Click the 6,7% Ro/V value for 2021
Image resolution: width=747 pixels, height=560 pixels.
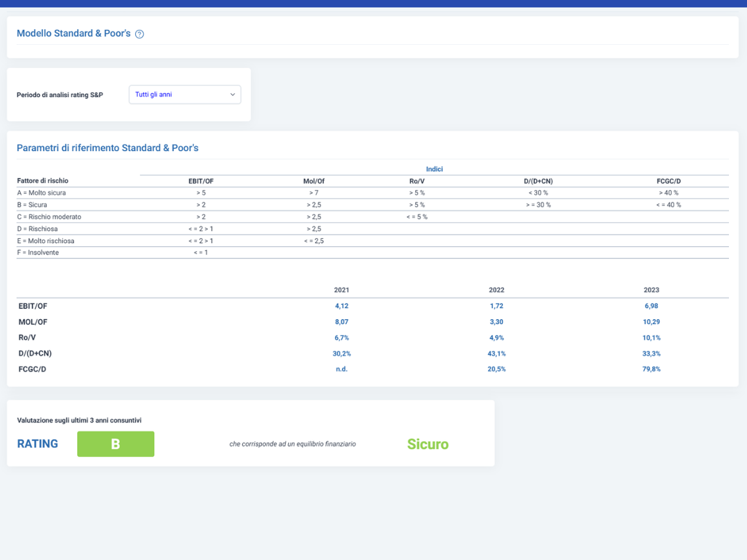click(342, 338)
